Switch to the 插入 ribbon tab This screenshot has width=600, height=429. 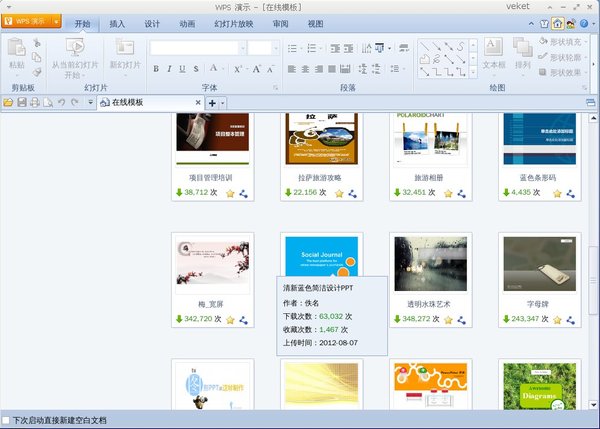click(x=117, y=23)
